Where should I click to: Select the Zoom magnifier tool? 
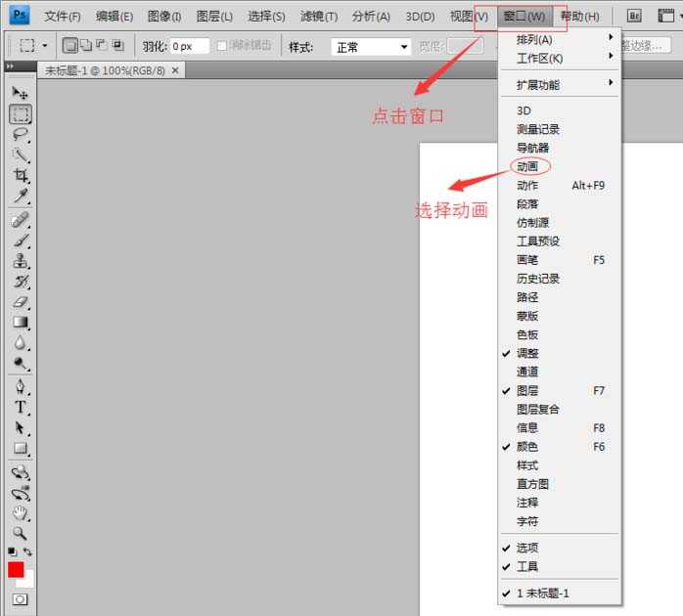coord(20,534)
